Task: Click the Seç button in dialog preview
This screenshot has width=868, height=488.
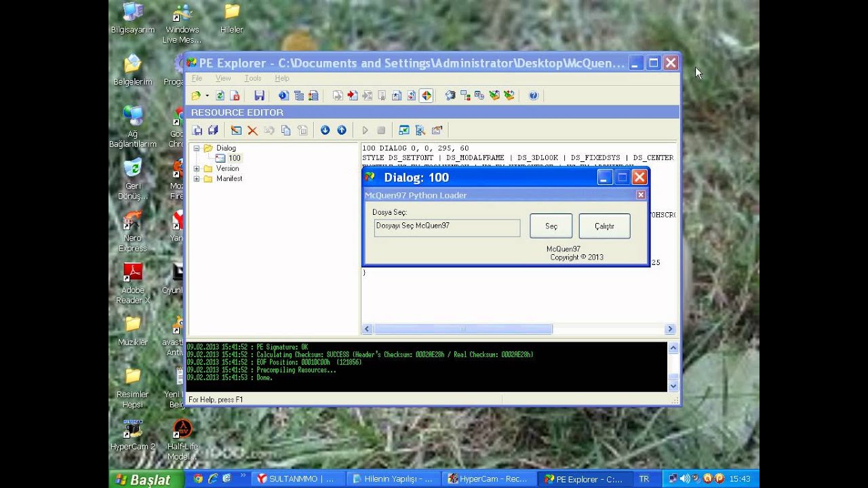Action: click(551, 226)
